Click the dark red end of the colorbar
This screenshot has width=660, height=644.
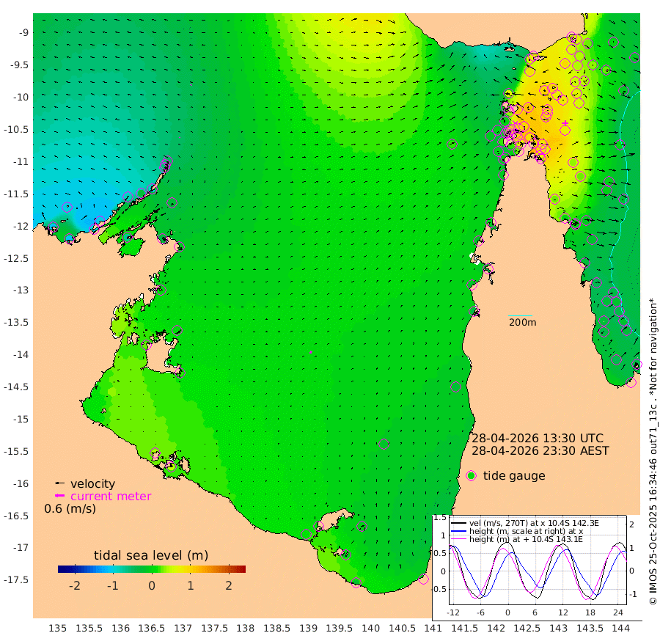tap(242, 569)
